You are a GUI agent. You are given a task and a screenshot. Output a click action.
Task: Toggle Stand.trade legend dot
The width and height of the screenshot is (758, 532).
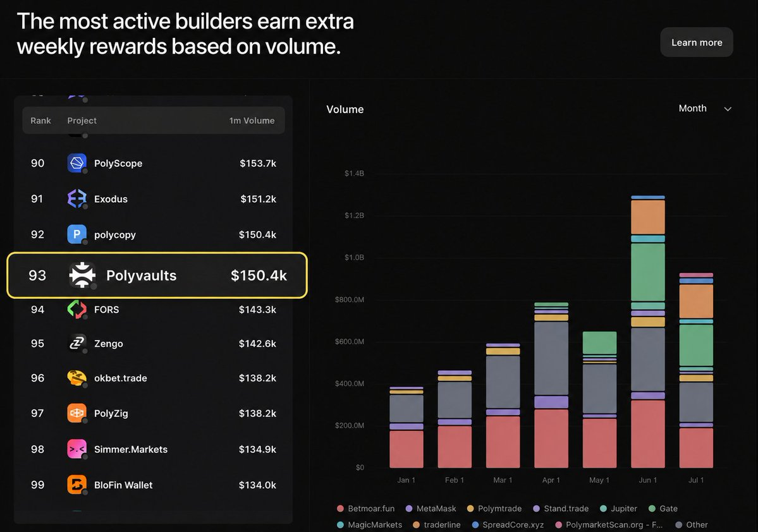click(536, 509)
